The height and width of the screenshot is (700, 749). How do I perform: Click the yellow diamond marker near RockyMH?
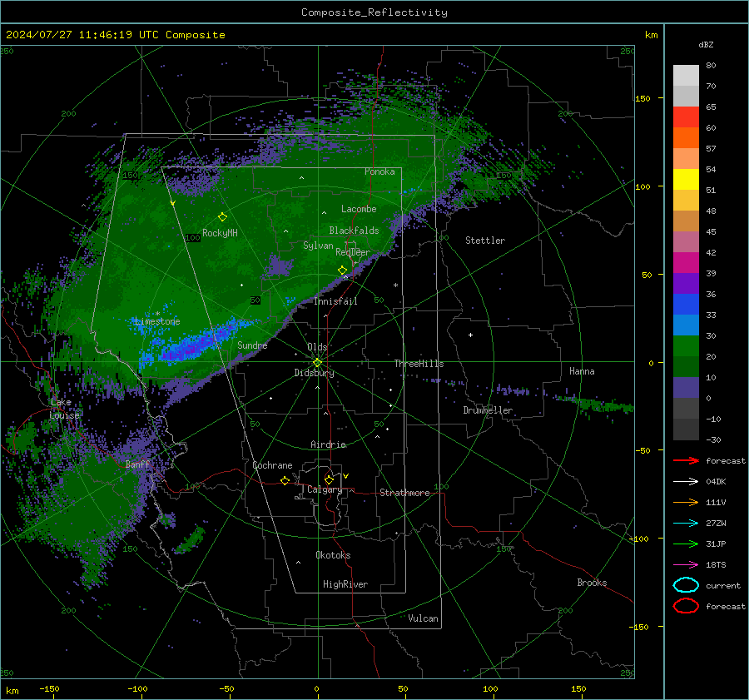point(222,217)
